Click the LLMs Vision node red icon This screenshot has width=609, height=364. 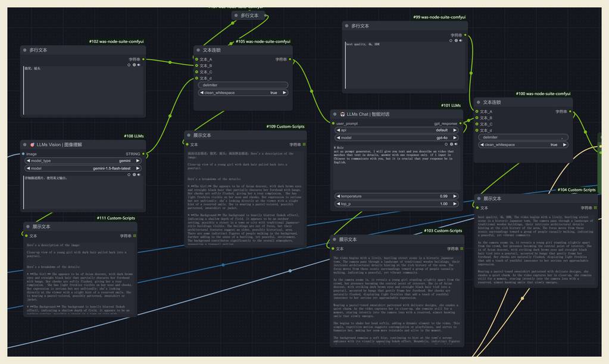click(x=32, y=145)
